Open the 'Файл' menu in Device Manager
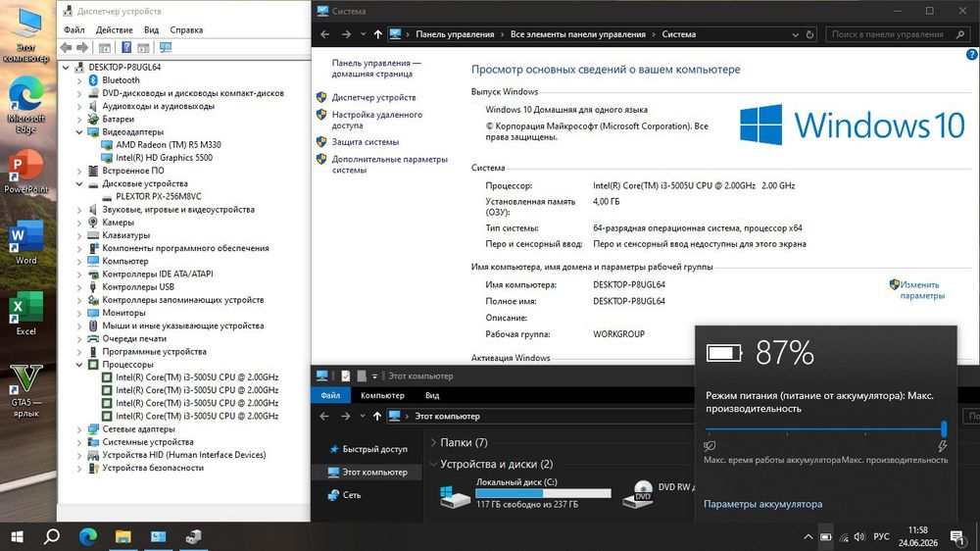Image resolution: width=980 pixels, height=551 pixels. click(x=73, y=30)
